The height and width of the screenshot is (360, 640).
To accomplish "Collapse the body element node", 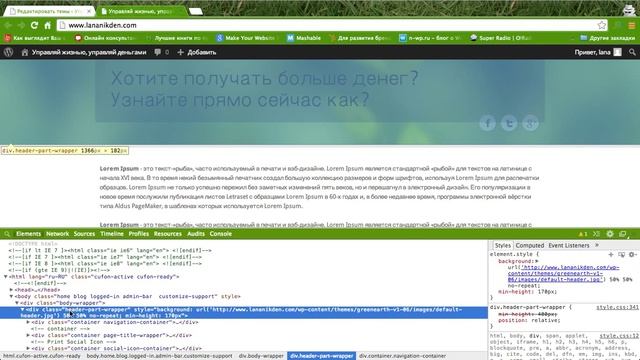I will pyautogui.click(x=11, y=296).
